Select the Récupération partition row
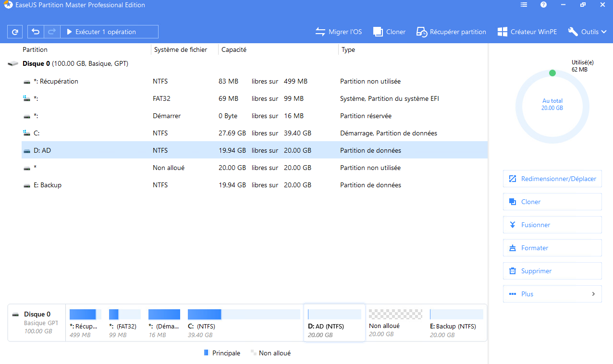 (x=255, y=81)
